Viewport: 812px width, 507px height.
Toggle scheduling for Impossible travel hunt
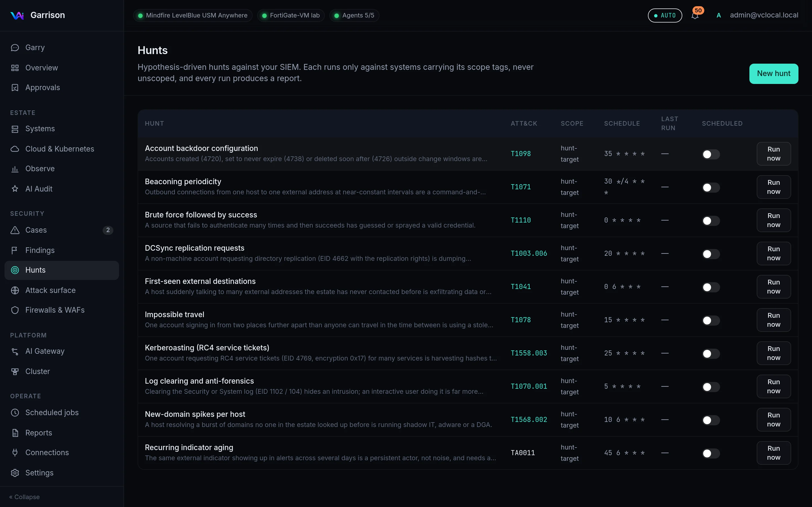[711, 321]
